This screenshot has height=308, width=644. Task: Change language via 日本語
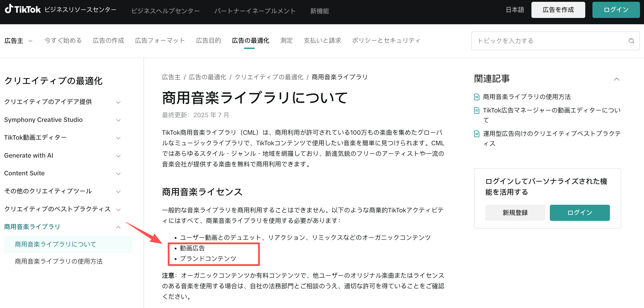pos(515,10)
